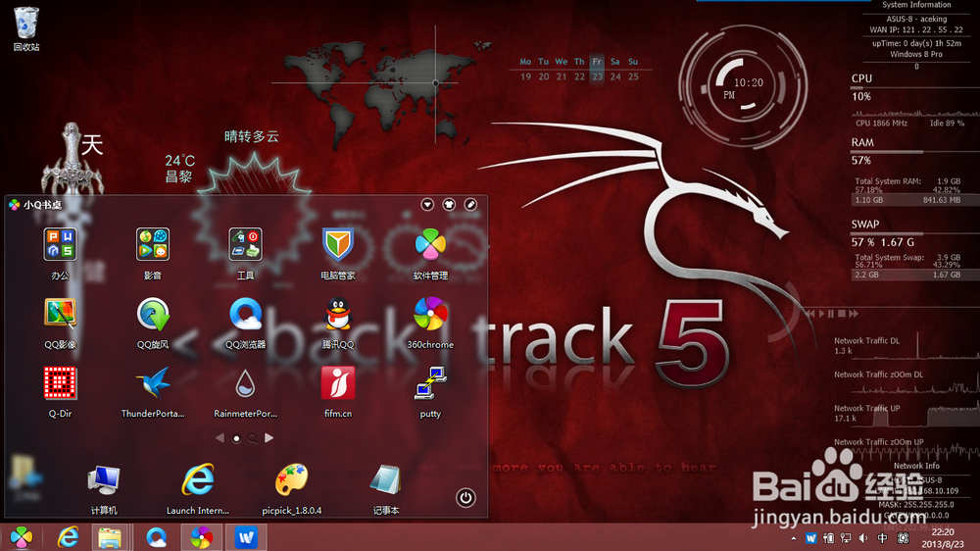
Task: Go to next desktop page arrow
Action: point(269,438)
